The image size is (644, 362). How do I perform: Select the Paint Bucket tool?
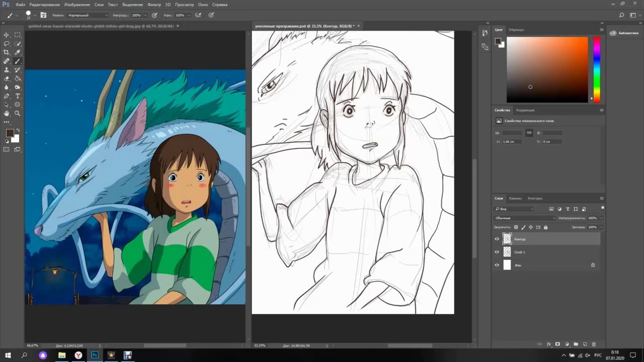coord(18,78)
